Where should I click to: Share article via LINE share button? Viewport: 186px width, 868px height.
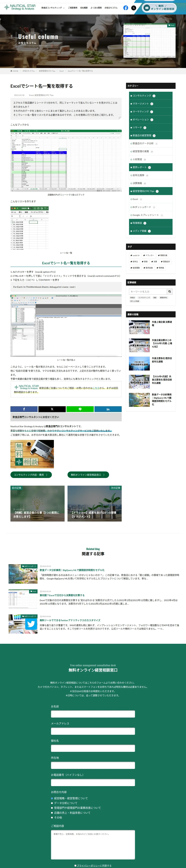click(x=80, y=409)
